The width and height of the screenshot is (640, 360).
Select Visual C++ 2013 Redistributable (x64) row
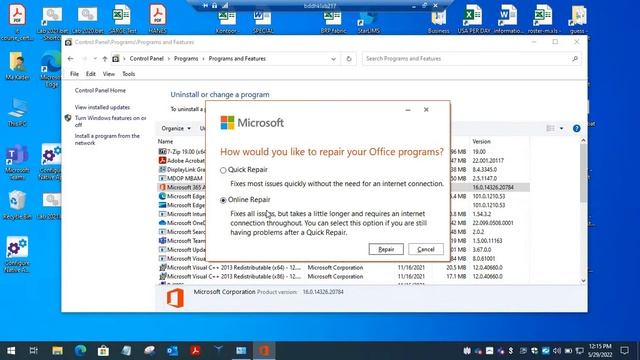(344, 268)
